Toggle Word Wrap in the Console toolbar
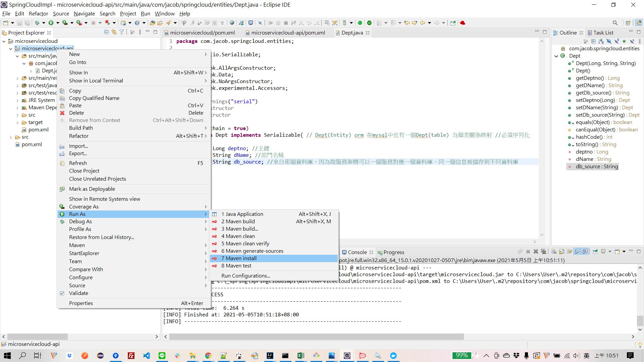The image size is (644, 362). 570,252
